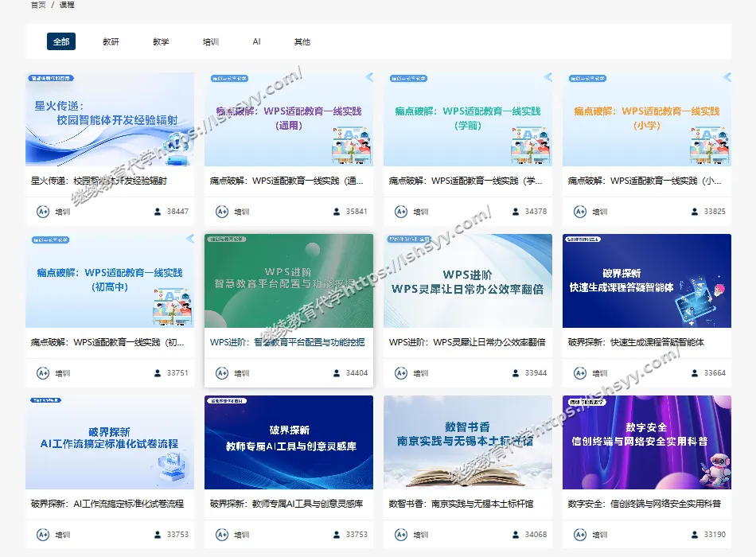Click title 痛点破解：WPS适配教育一线实践（通...
The image size is (756, 557).
point(286,181)
